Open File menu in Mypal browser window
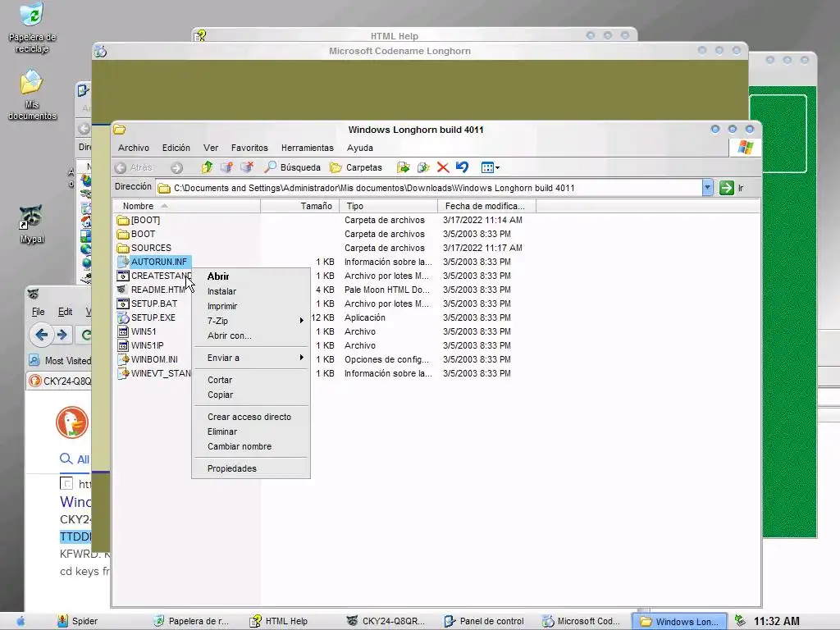Screen dimensions: 840x630 tap(38, 312)
